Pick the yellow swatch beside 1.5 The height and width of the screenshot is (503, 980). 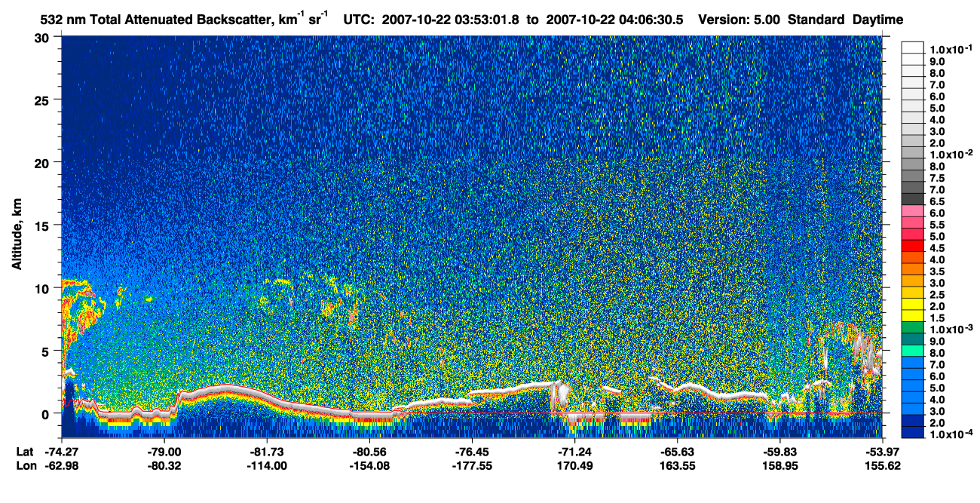pos(912,315)
